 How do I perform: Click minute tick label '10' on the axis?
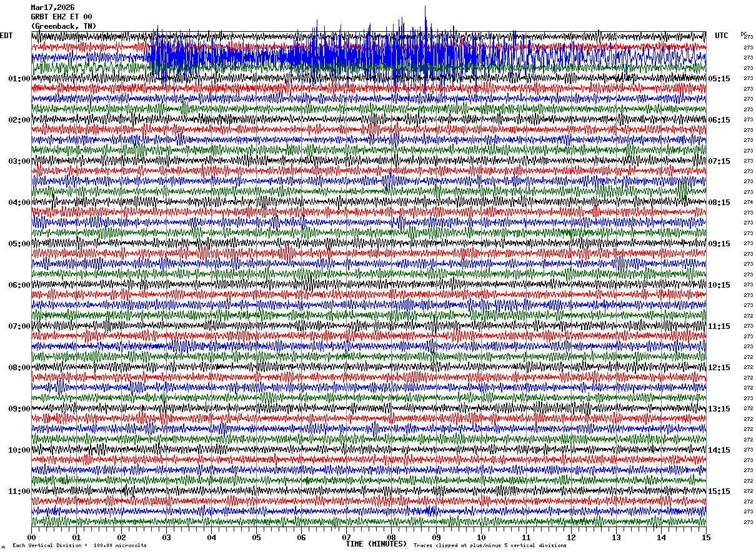point(482,537)
